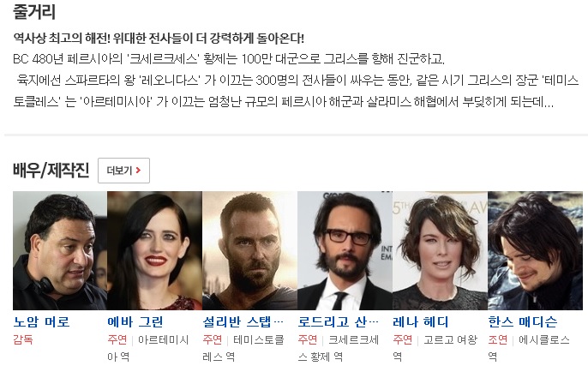Click the 줄거리 section heading
The width and height of the screenshot is (588, 366).
[34, 11]
